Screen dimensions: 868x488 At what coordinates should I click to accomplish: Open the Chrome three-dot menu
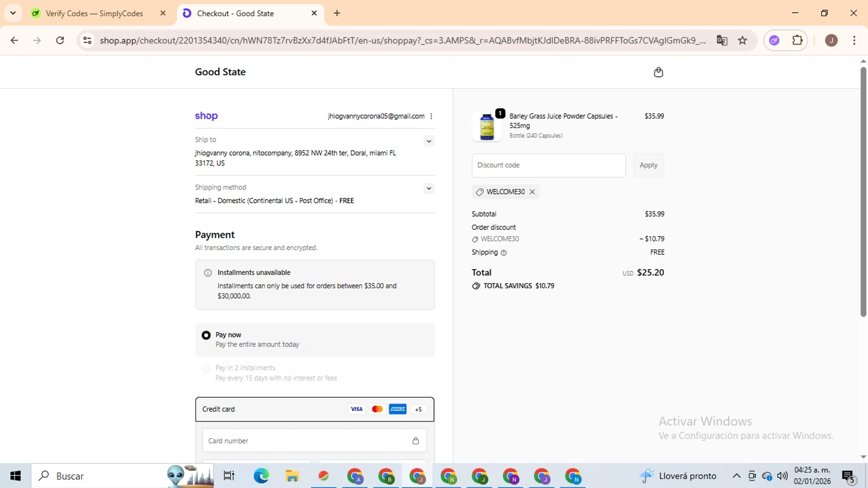tap(854, 41)
